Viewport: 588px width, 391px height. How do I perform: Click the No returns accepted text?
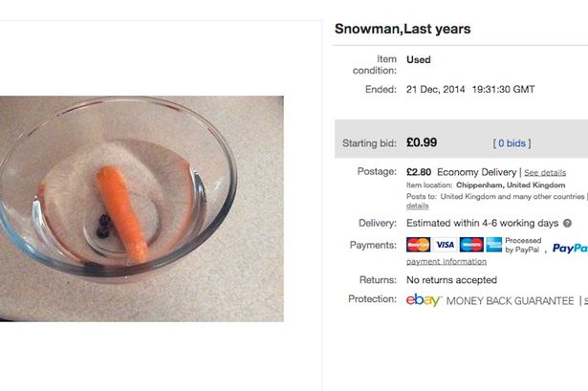pyautogui.click(x=451, y=280)
